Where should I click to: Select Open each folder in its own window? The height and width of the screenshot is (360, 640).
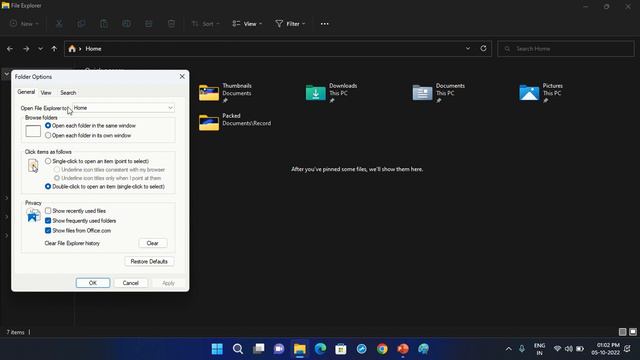pos(48,135)
